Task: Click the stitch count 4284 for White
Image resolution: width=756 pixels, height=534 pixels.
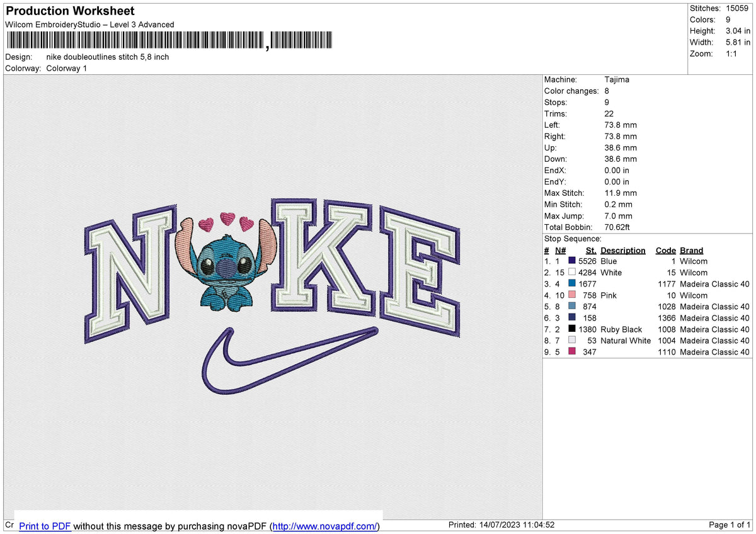Action: pos(587,272)
